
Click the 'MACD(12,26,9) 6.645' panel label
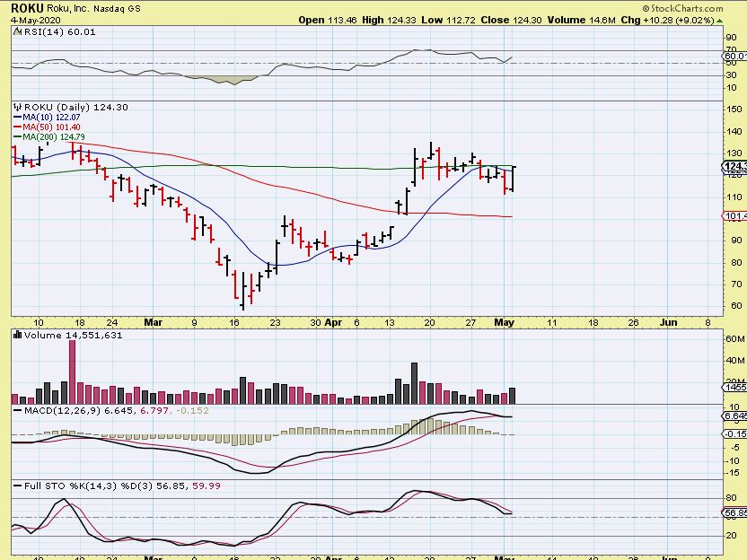79,410
